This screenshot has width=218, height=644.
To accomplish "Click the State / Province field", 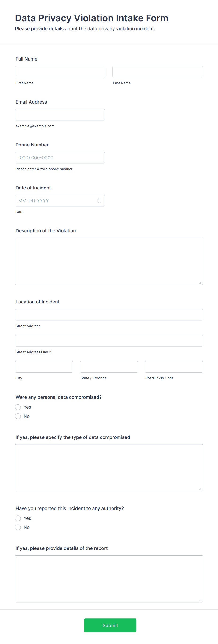I will click(109, 367).
